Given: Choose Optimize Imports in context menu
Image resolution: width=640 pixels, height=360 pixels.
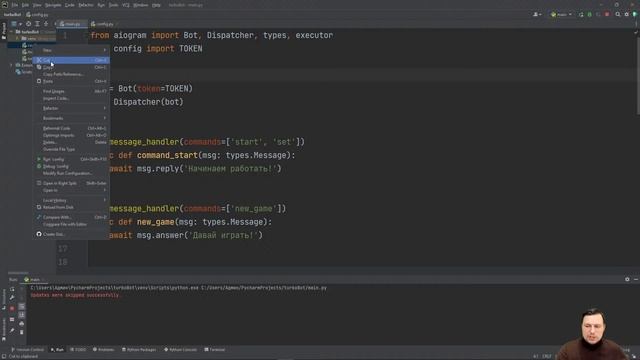Looking at the screenshot, I should tap(71, 135).
